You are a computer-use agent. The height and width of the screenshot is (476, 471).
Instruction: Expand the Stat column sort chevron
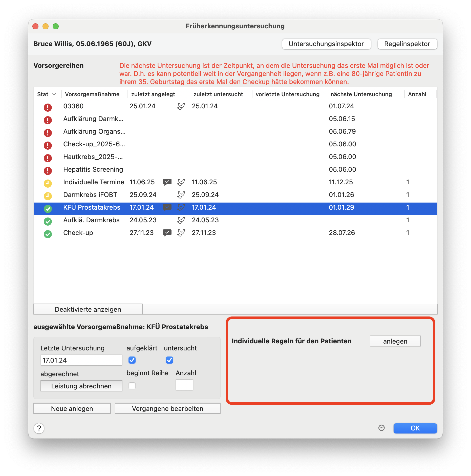click(54, 94)
